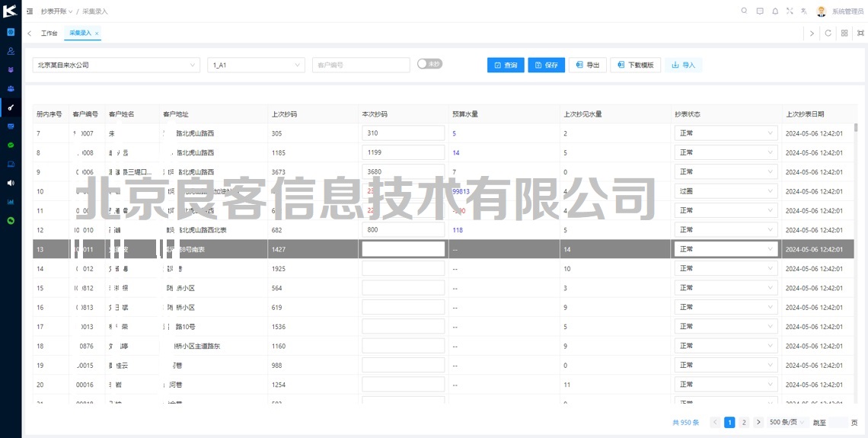Screen dimensions: 868x438
Task: Open the green round chat sidebar icon
Action: point(11,220)
